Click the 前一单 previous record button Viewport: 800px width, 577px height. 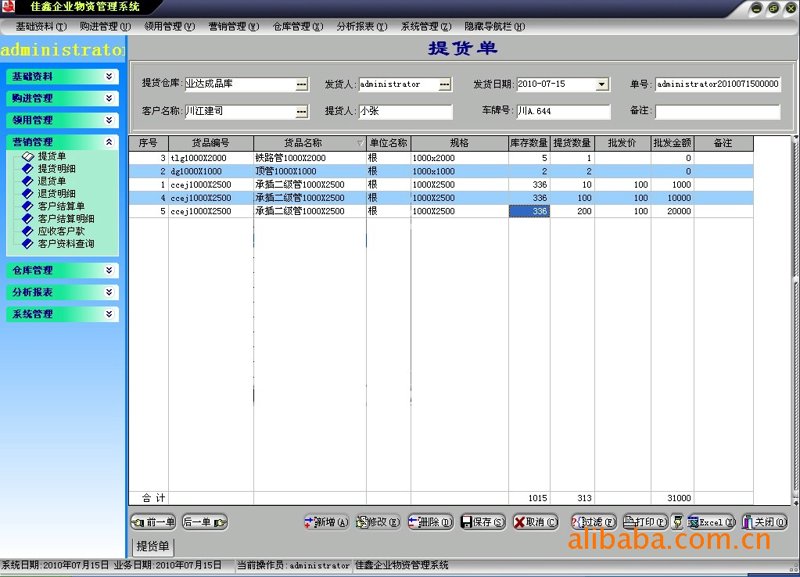click(154, 522)
